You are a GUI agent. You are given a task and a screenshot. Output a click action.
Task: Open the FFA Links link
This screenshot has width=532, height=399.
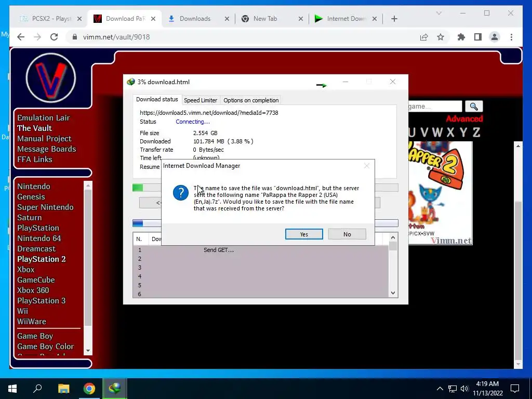point(35,159)
